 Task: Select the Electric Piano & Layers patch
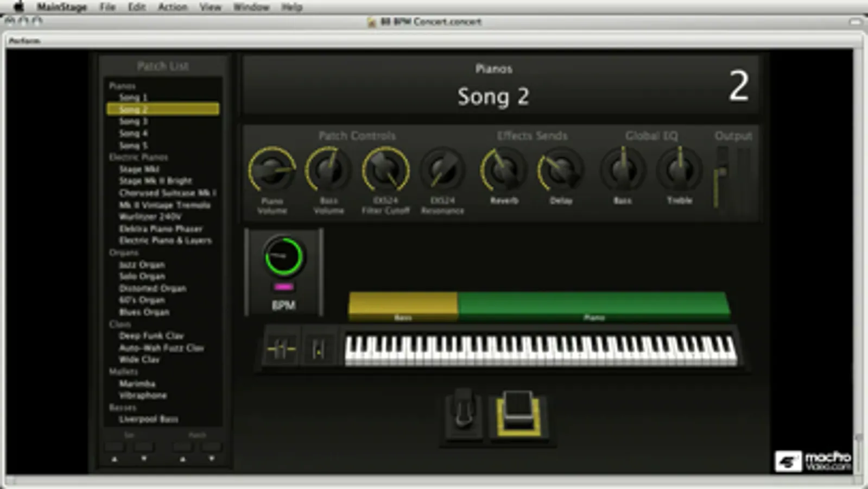click(x=165, y=240)
